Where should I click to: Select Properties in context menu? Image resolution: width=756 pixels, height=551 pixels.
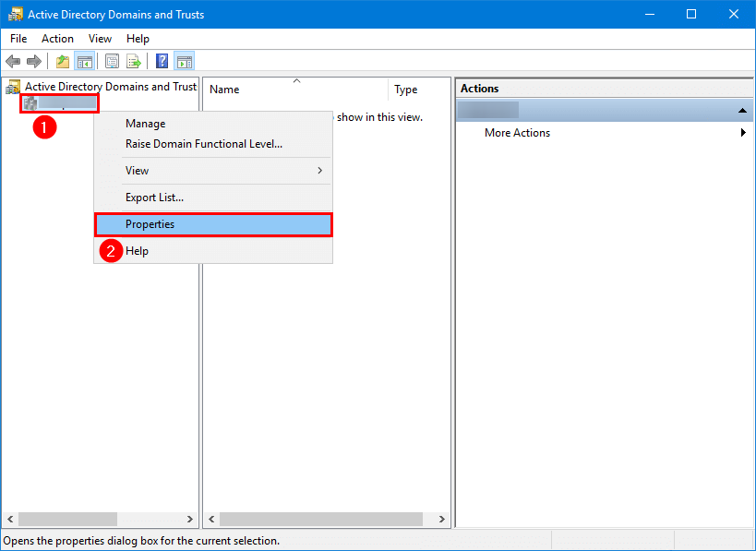click(x=213, y=224)
